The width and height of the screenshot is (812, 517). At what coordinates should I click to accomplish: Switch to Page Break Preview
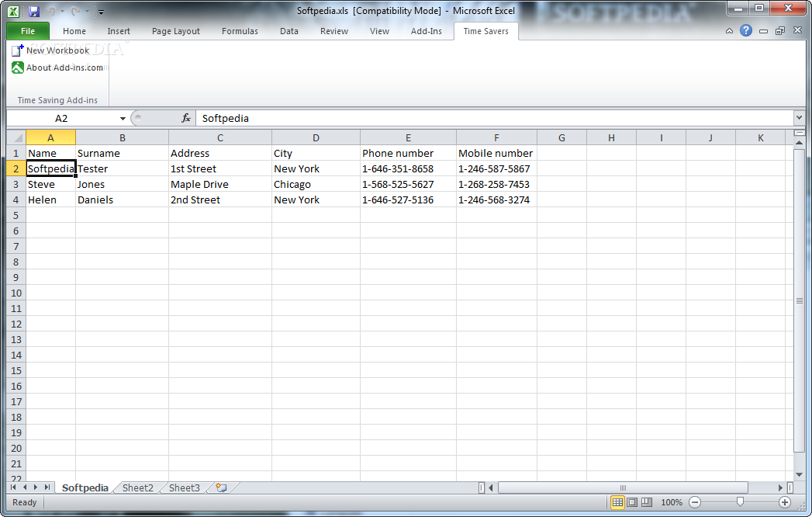point(646,502)
